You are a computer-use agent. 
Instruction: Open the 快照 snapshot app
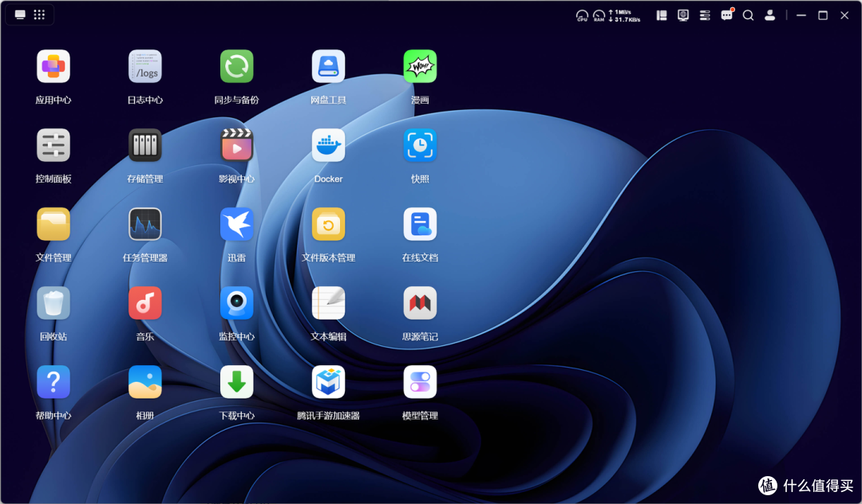click(x=420, y=145)
